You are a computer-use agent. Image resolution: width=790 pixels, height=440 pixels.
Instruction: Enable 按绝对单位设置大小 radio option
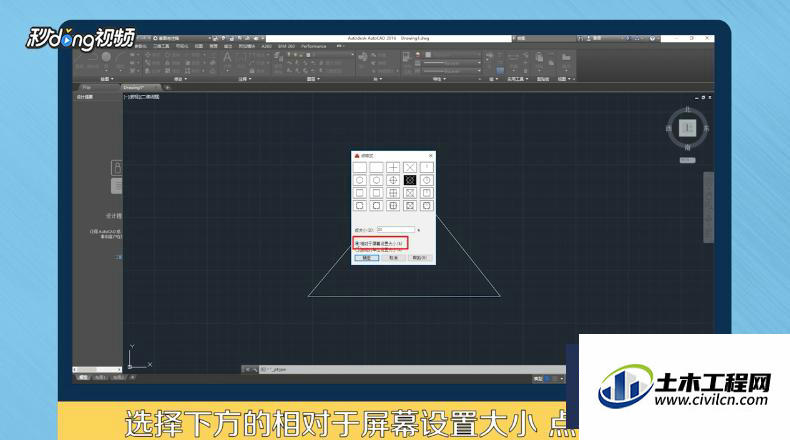377,249
